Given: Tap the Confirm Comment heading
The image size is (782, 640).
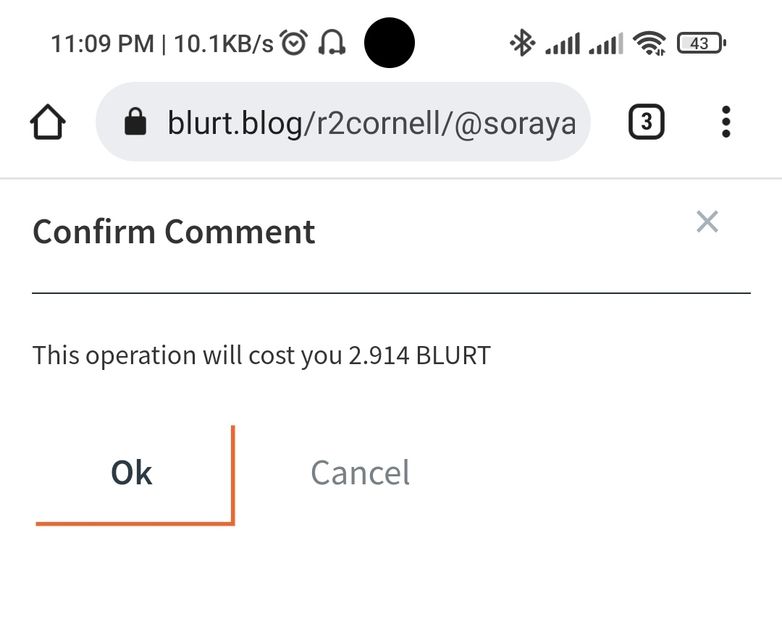Looking at the screenshot, I should [174, 232].
